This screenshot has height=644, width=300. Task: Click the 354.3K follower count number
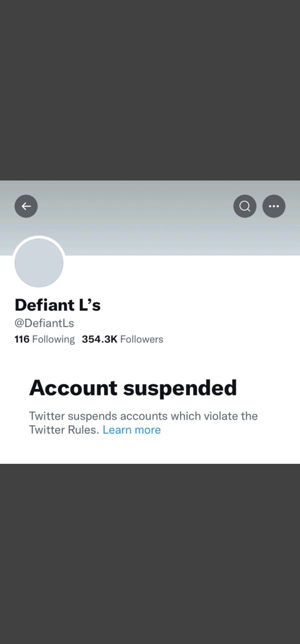click(x=100, y=339)
